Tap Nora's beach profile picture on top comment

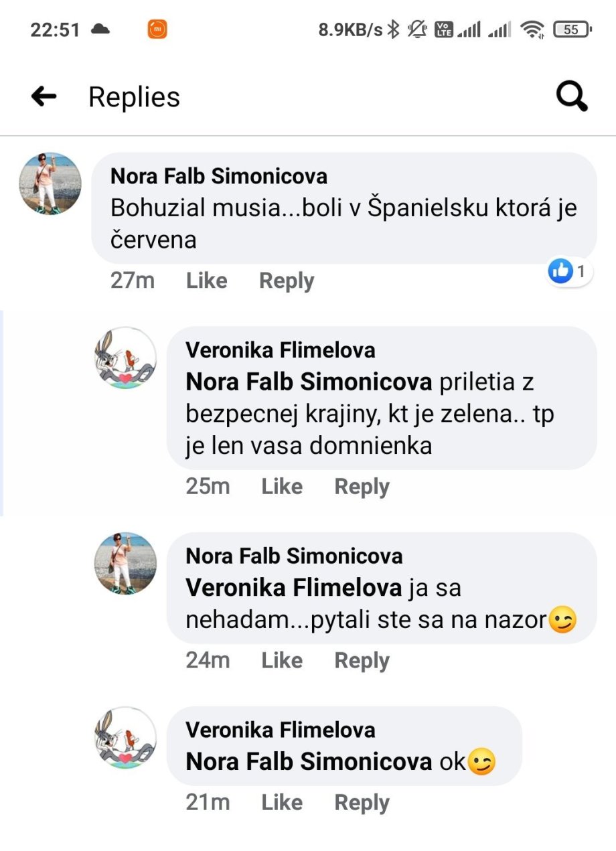(50, 183)
